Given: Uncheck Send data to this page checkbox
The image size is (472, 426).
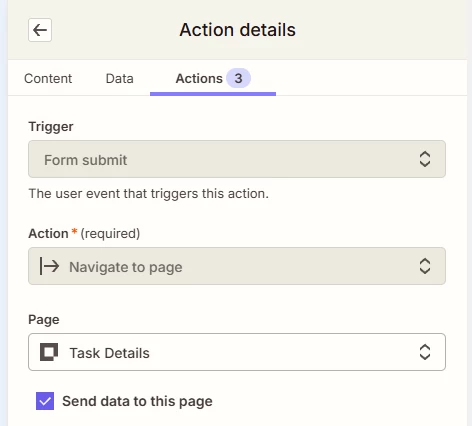Looking at the screenshot, I should click(45, 401).
